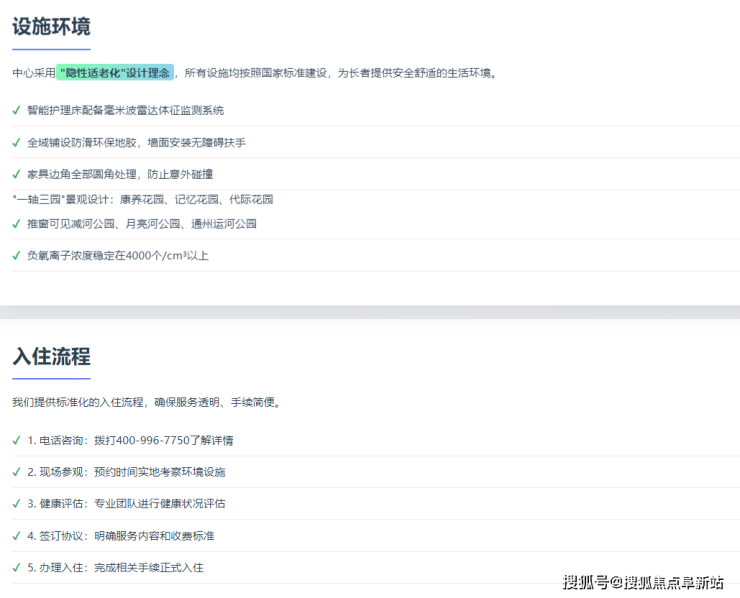
Task: Select the 设施环境 section heading
Action: 51,27
